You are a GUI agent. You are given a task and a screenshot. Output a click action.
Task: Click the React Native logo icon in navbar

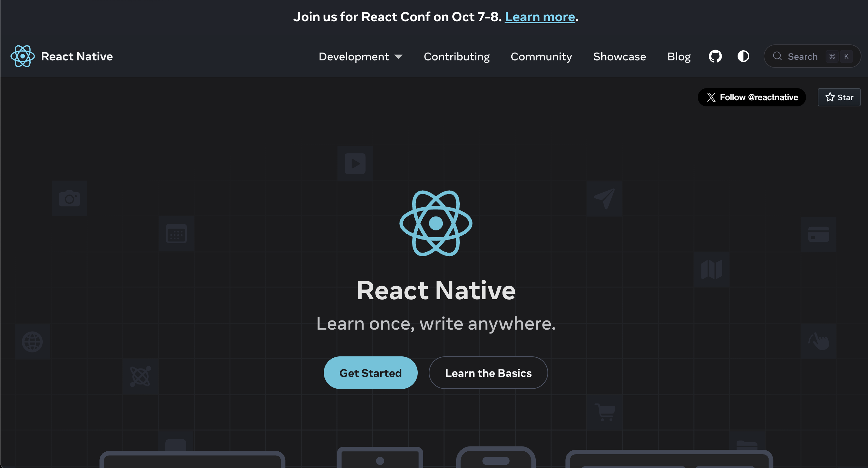(22, 56)
